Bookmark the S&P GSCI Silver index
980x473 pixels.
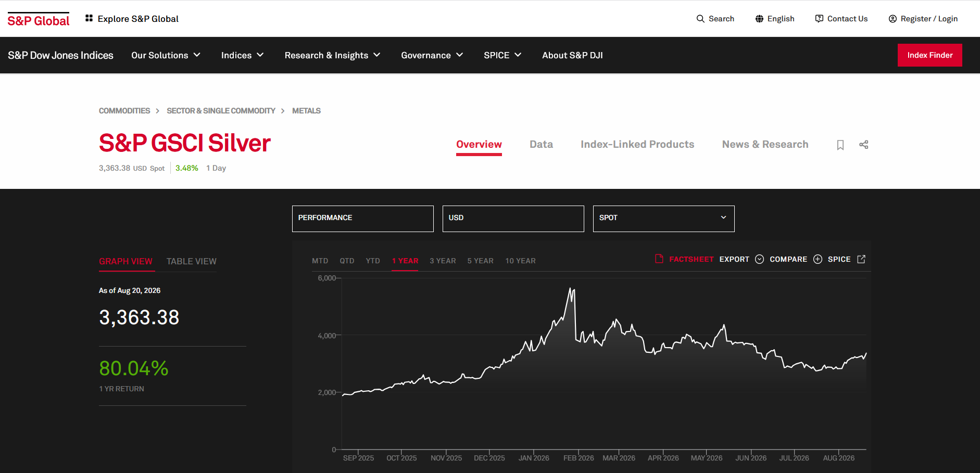pos(840,145)
